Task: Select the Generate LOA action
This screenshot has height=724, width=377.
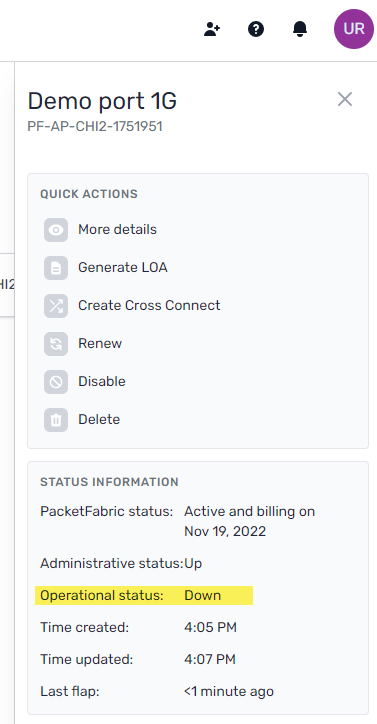Action: pyautogui.click(x=123, y=267)
